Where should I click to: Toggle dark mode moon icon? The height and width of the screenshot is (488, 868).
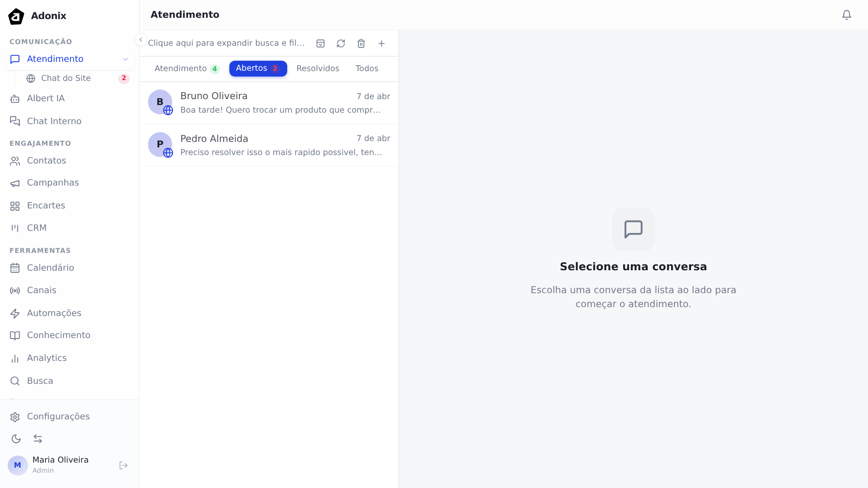[x=16, y=439]
